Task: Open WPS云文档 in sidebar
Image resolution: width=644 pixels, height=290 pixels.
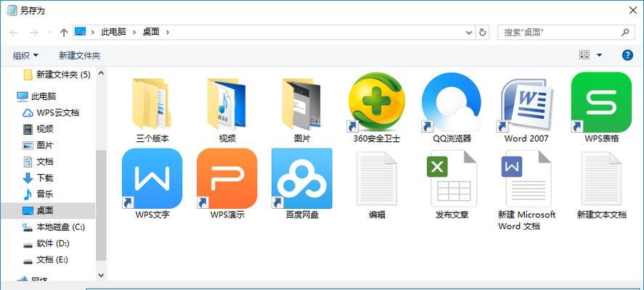Action: (51, 113)
